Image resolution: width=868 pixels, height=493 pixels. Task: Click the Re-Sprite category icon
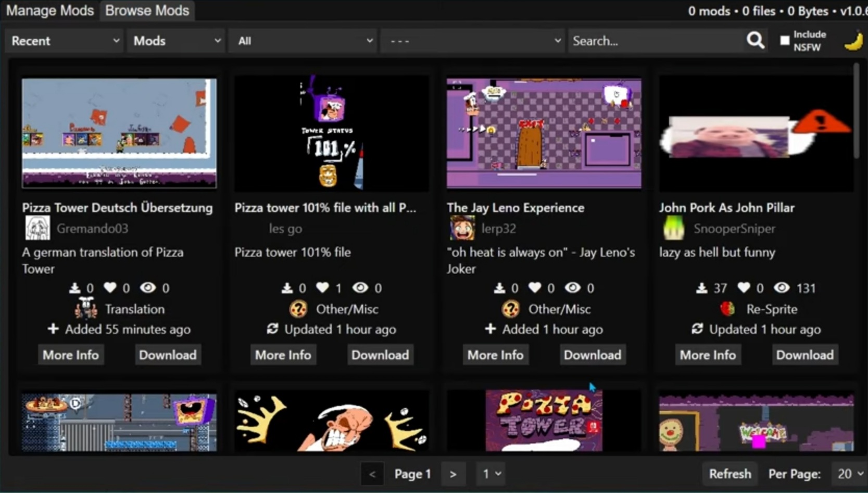click(x=728, y=309)
